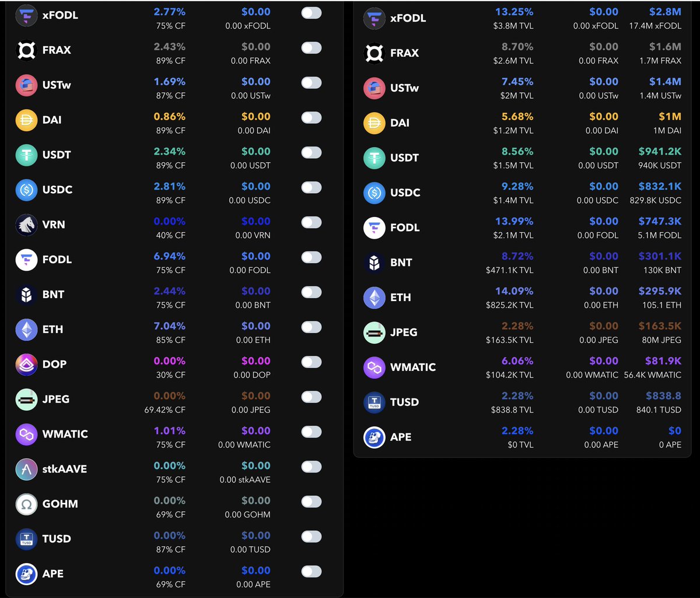Switch on the JPEG collateral toggle

point(311,397)
